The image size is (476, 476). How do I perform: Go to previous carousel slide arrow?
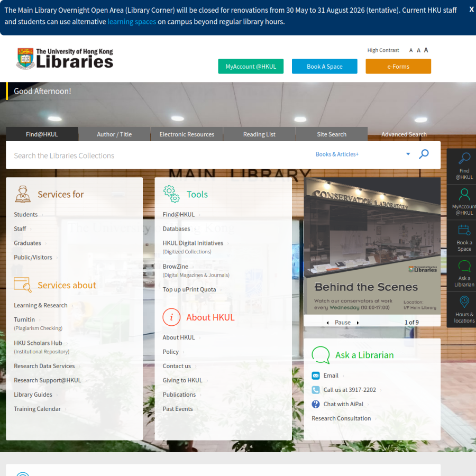pyautogui.click(x=327, y=323)
